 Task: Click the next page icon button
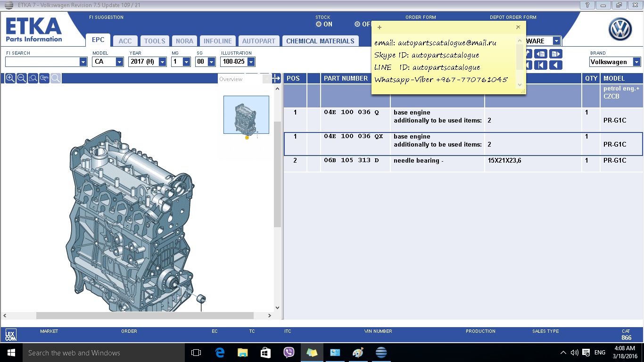click(x=556, y=54)
